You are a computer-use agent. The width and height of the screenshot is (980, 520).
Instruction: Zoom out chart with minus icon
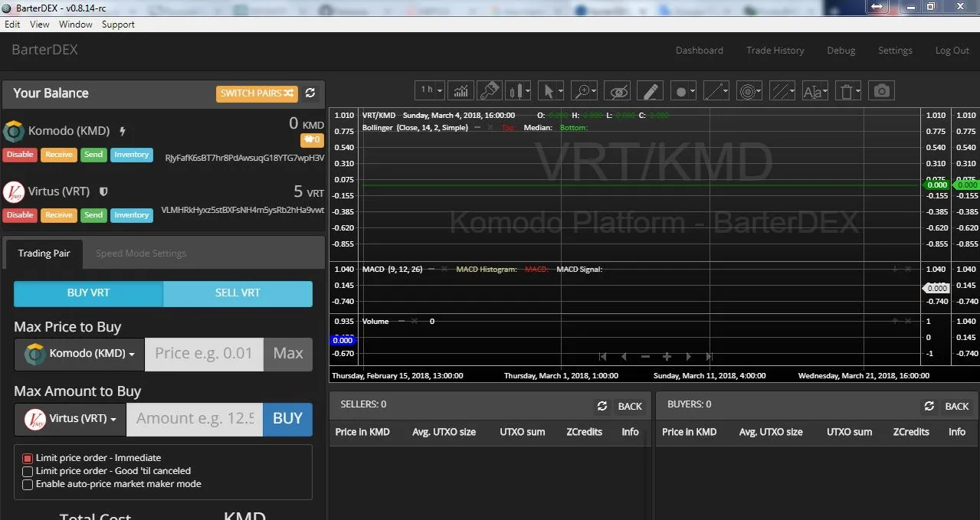tap(645, 356)
